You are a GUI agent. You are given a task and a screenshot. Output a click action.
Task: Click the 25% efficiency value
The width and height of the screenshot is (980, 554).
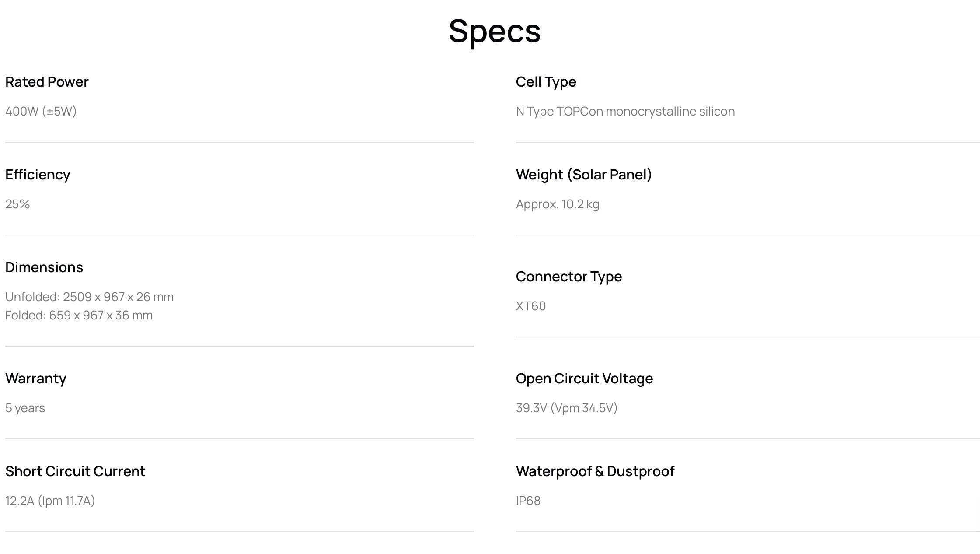(17, 204)
